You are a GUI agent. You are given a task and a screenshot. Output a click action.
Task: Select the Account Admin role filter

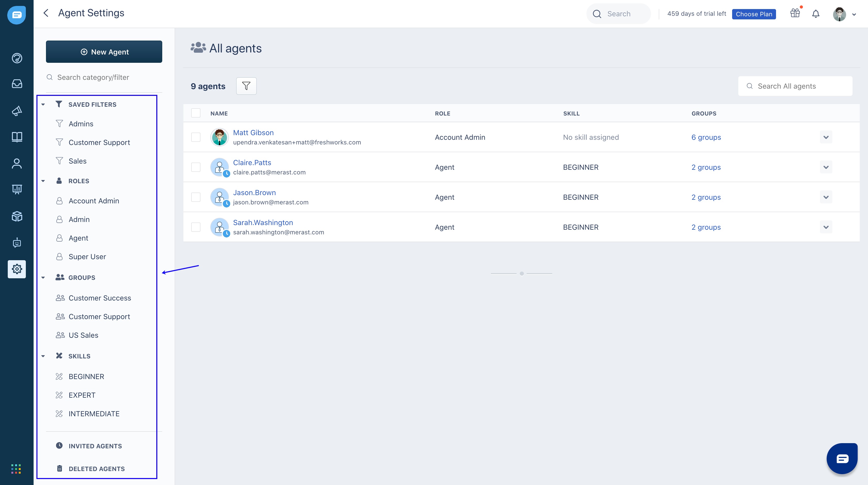pyautogui.click(x=94, y=201)
